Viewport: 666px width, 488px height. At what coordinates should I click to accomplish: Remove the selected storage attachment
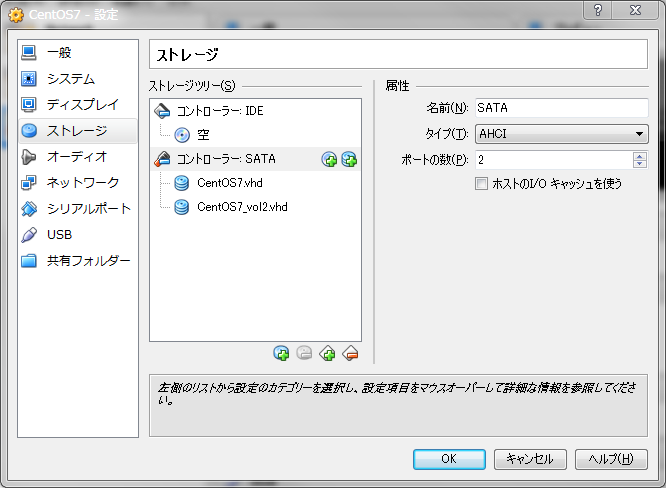350,353
